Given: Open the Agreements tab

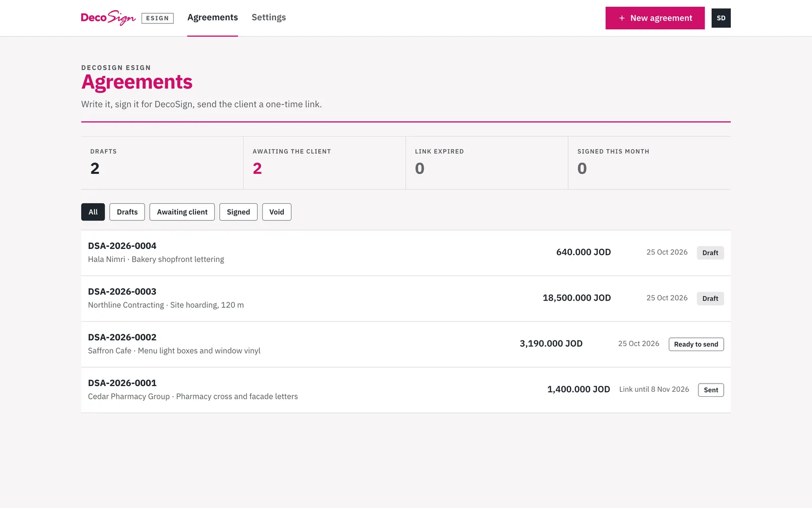Looking at the screenshot, I should tap(213, 17).
